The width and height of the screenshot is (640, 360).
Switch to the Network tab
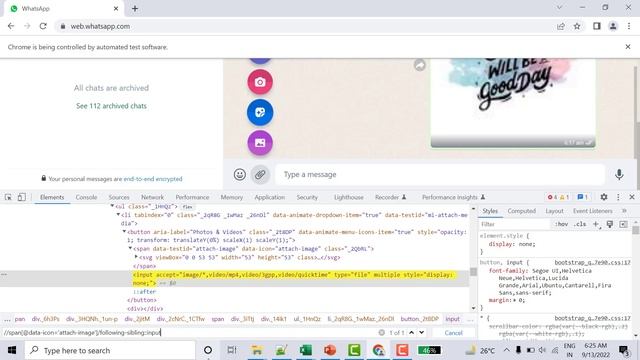click(x=152, y=197)
